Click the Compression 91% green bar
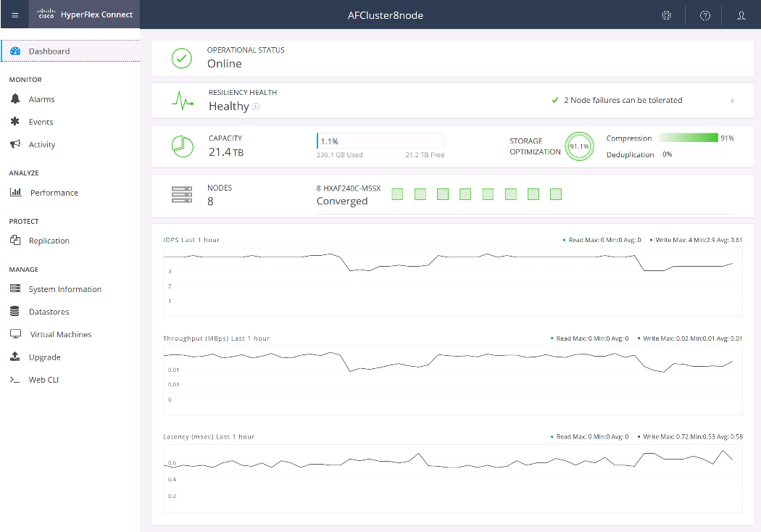This screenshot has width=761, height=532. pos(689,138)
